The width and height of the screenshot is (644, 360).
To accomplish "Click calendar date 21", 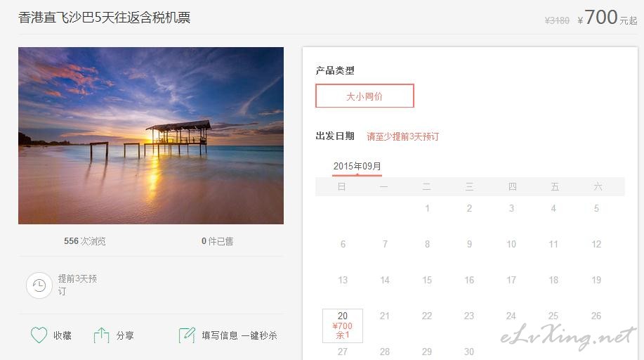I will (x=385, y=316).
